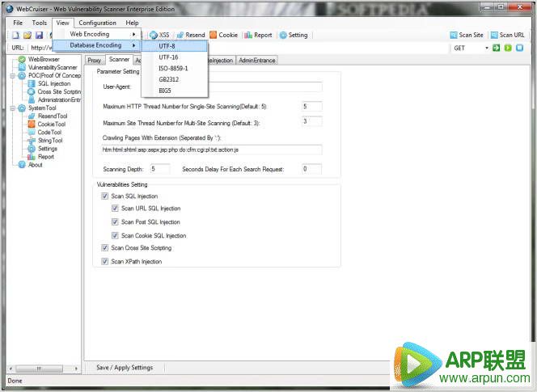Click the CodeTool icon in tree
The width and height of the screenshot is (537, 392).
pos(32,133)
